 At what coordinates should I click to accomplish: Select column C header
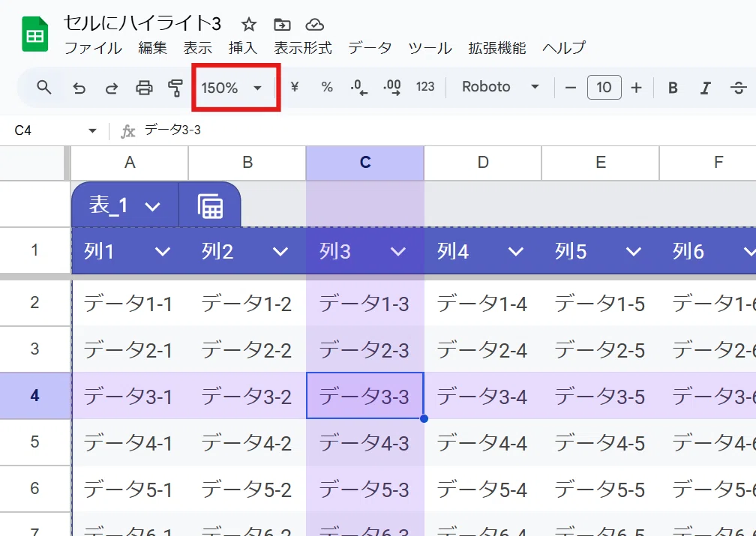tap(365, 163)
